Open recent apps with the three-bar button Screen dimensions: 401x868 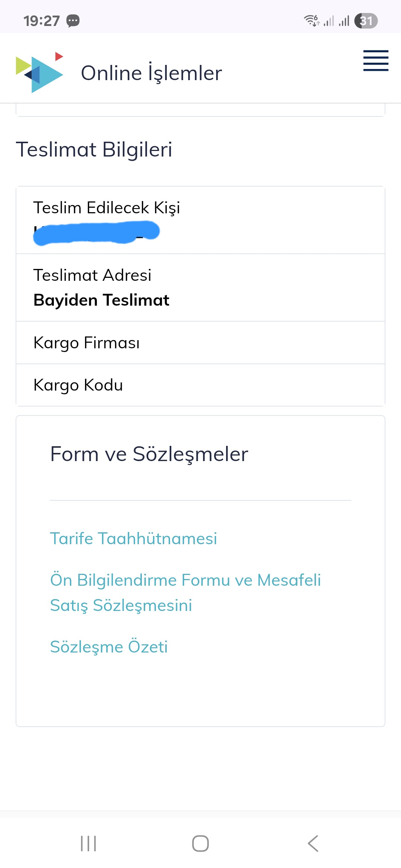[88, 844]
